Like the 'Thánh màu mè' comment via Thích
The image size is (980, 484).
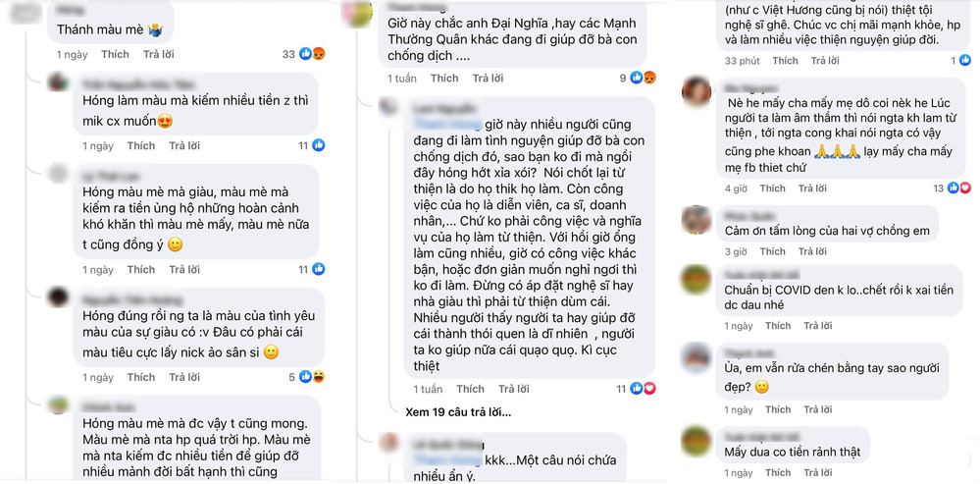click(x=115, y=54)
